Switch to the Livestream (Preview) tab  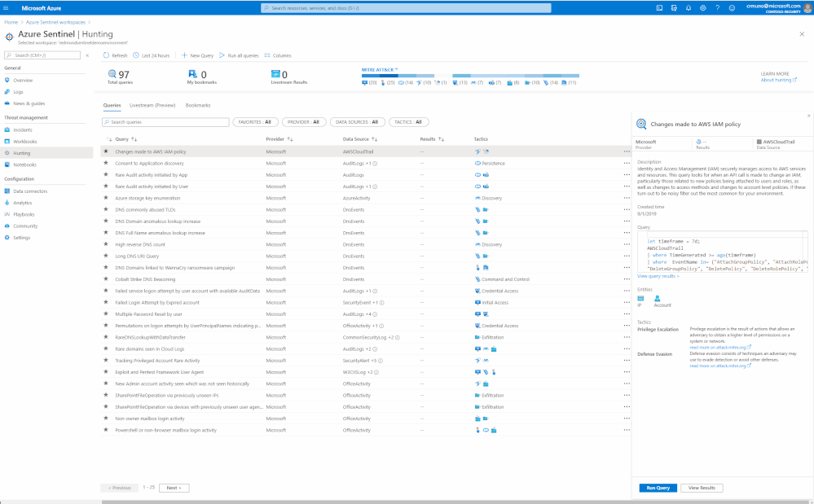(152, 105)
